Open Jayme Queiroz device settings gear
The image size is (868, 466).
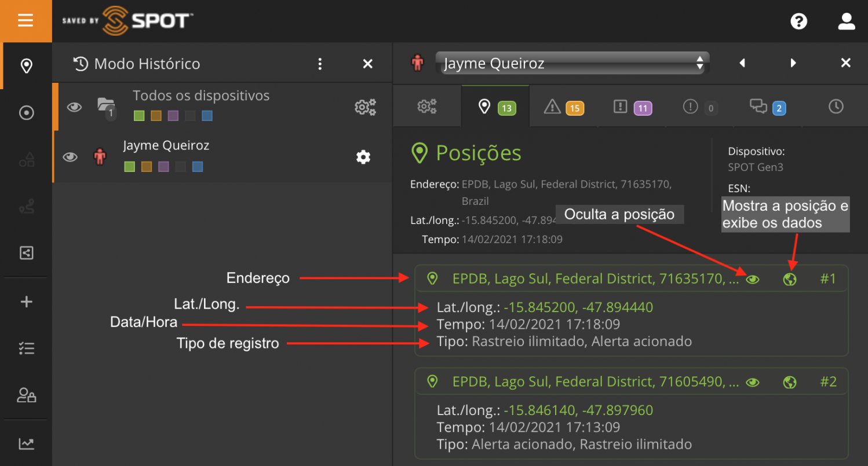pyautogui.click(x=363, y=157)
